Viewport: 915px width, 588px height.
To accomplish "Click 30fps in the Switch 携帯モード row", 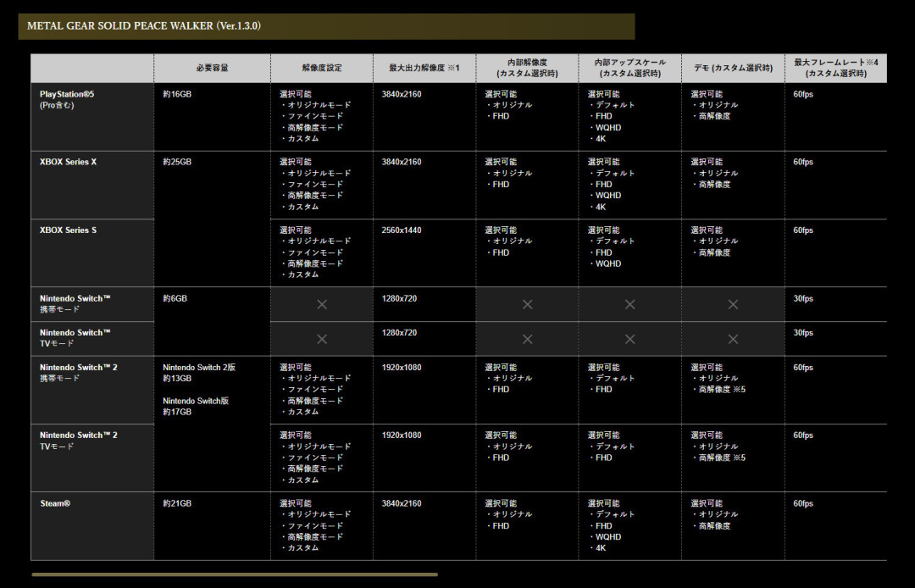I will point(803,299).
